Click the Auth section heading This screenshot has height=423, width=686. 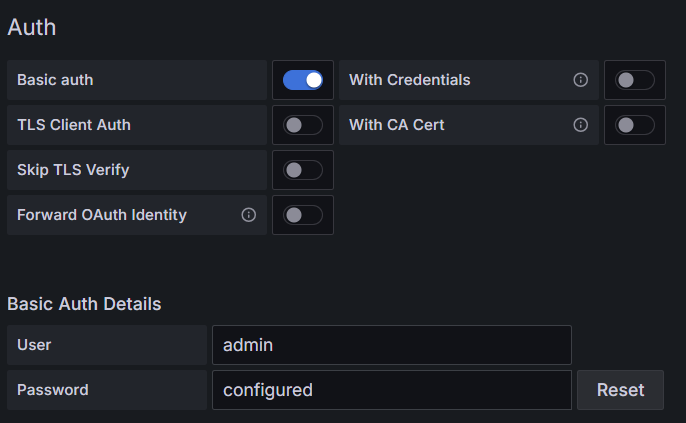tap(32, 27)
